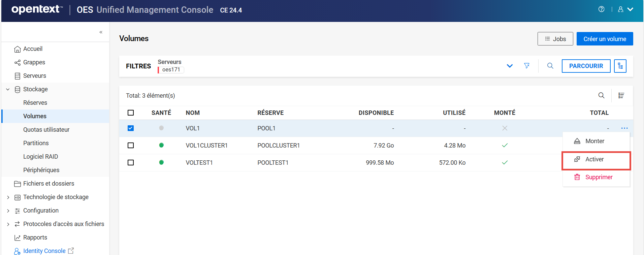Uncheck the VOL1 row checkbox
Image resolution: width=644 pixels, height=255 pixels.
click(x=131, y=128)
